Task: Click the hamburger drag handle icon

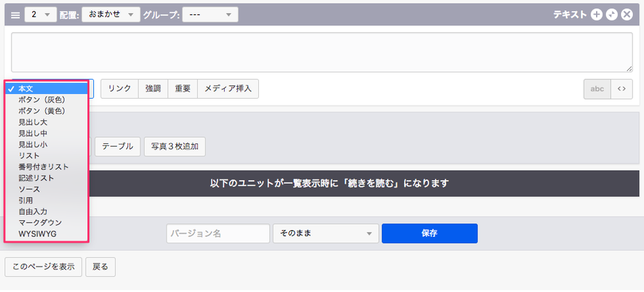Action: click(15, 15)
